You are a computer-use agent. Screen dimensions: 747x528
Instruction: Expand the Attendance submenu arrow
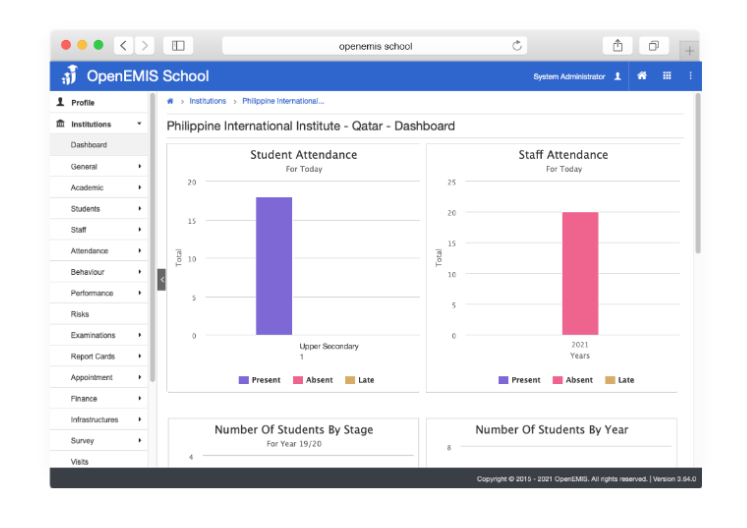tap(140, 250)
